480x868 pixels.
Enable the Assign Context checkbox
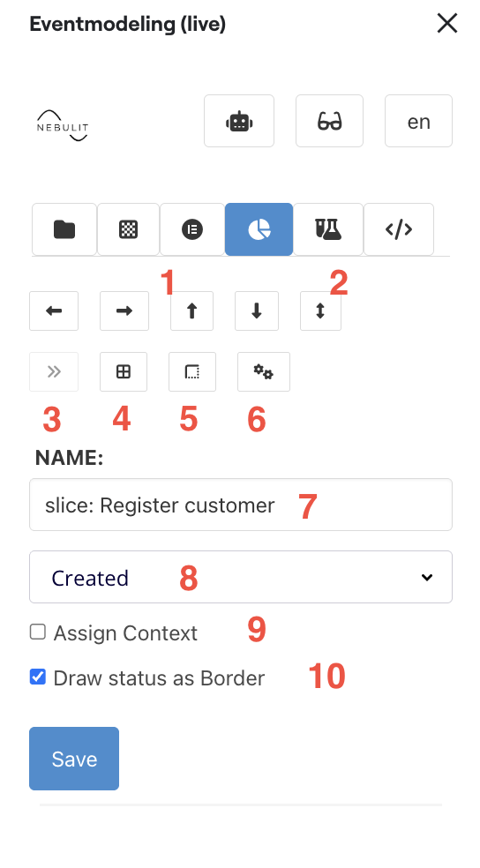pyautogui.click(x=38, y=632)
